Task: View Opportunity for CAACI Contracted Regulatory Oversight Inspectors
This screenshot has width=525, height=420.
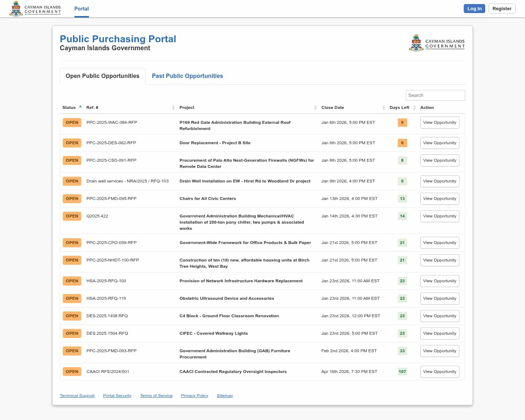Action: click(439, 372)
